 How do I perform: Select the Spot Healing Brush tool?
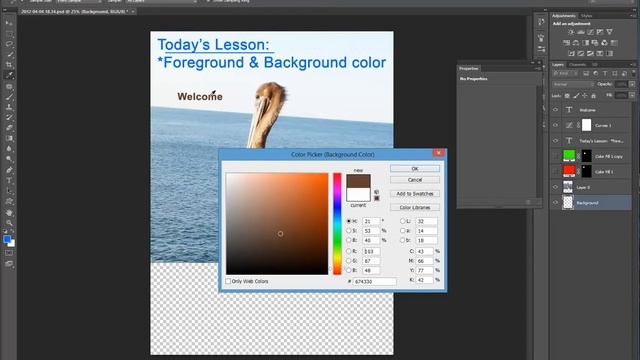(9, 87)
